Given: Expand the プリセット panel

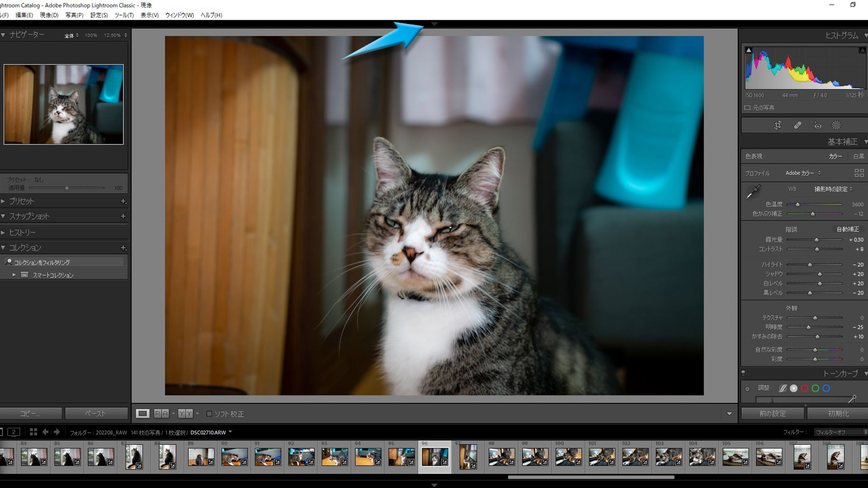Looking at the screenshot, I should click(3, 201).
